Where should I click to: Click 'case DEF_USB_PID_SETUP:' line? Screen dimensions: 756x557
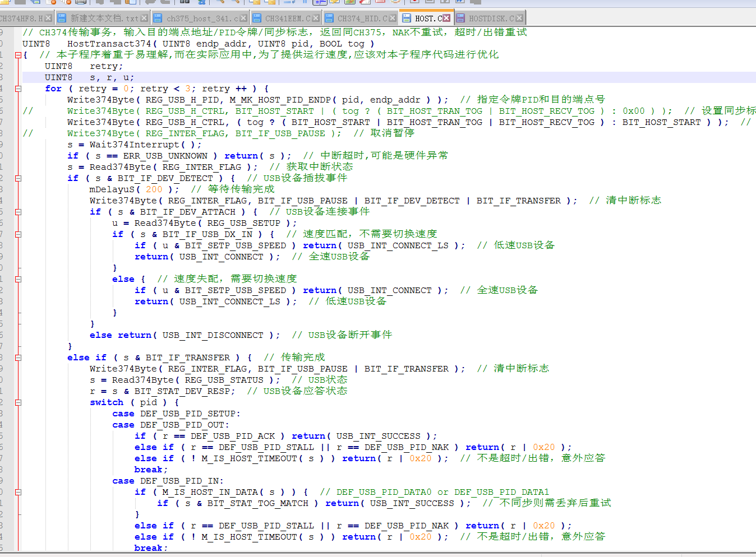point(176,414)
